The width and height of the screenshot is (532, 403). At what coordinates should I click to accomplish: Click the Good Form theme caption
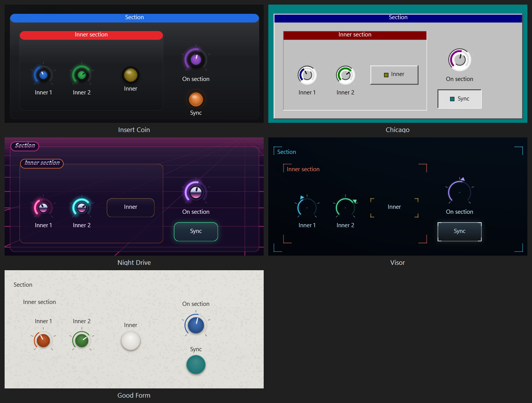click(134, 395)
